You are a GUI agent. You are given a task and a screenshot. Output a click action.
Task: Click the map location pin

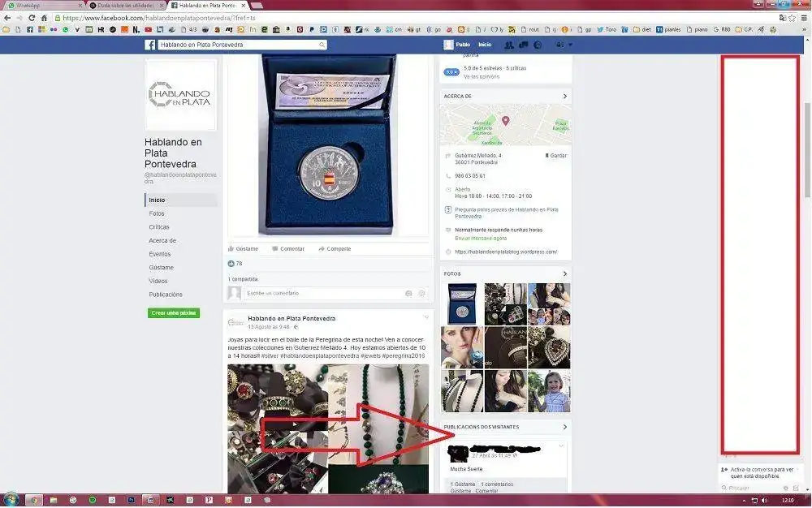point(505,121)
